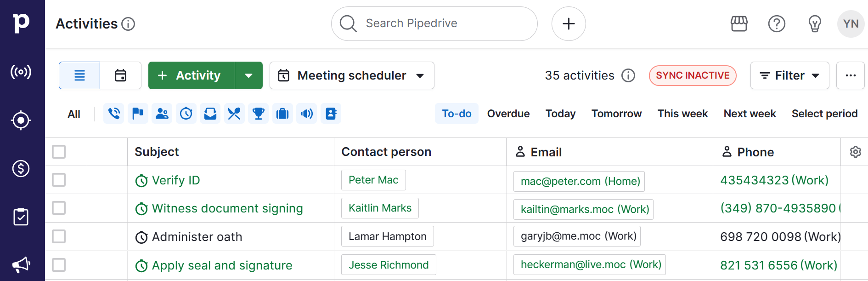Open the Marketplace store icon
Image resolution: width=868 pixels, height=281 pixels.
[x=739, y=23]
